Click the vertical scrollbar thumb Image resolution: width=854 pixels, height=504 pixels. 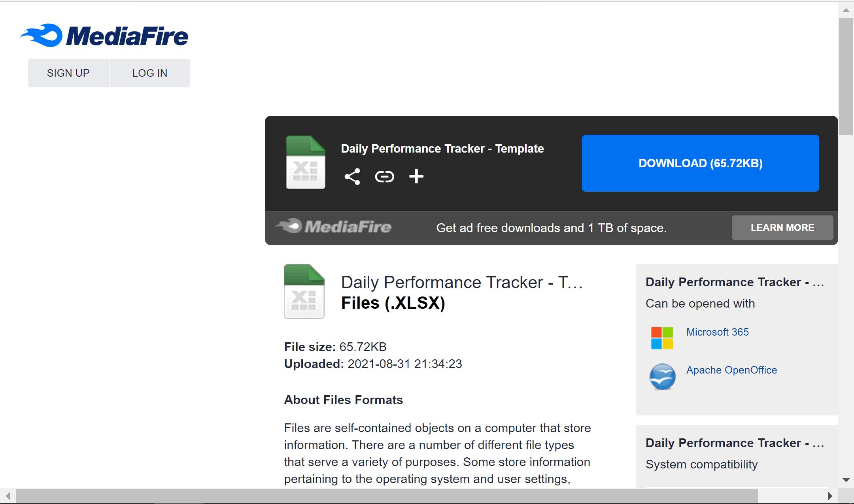[x=846, y=77]
